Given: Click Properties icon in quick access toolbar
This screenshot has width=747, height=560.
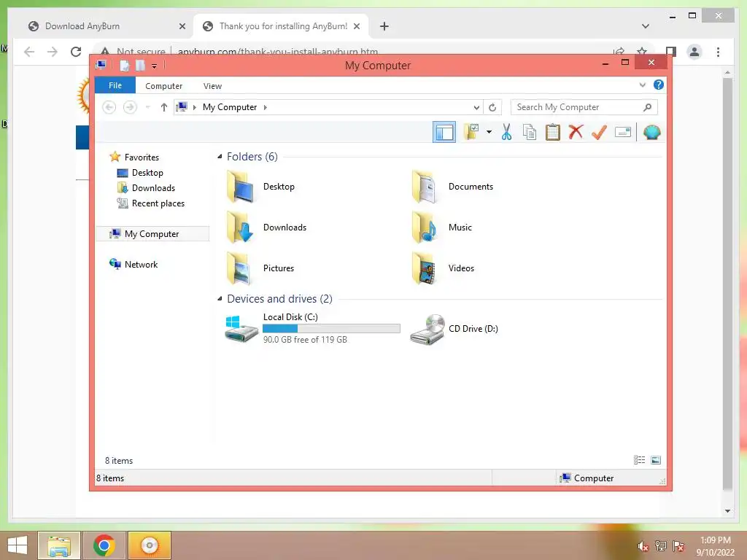Looking at the screenshot, I should pos(124,65).
